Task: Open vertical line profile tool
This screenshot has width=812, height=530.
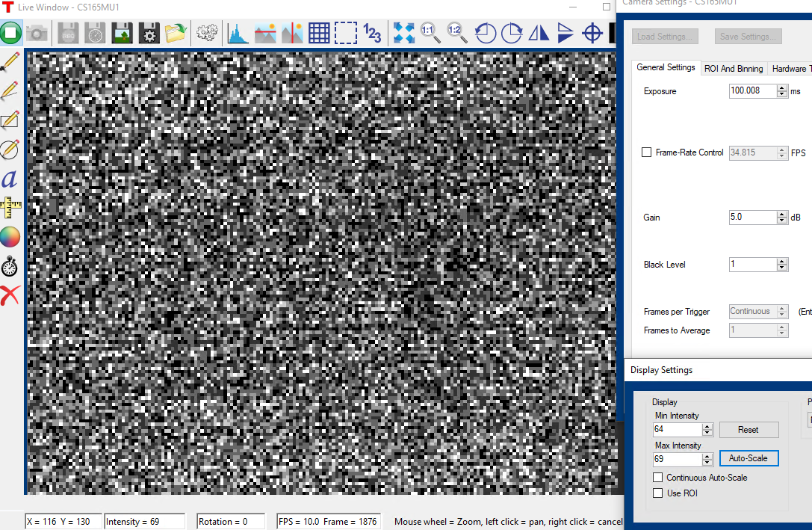Action: coord(292,34)
